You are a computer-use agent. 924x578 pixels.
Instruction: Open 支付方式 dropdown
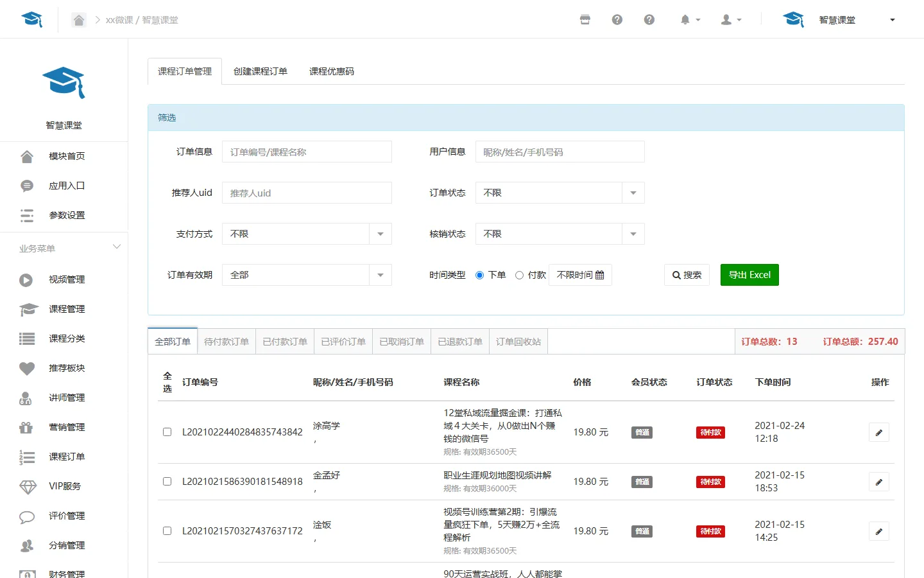(x=307, y=234)
